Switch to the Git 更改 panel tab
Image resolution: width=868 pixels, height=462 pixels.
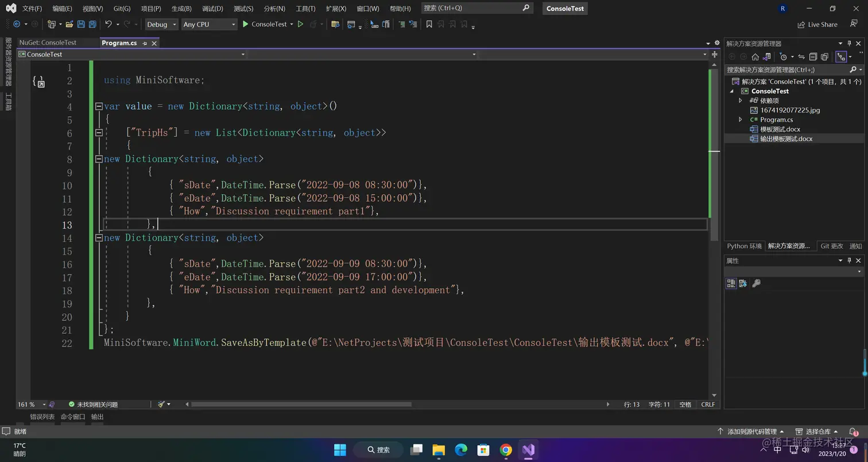[x=832, y=246]
